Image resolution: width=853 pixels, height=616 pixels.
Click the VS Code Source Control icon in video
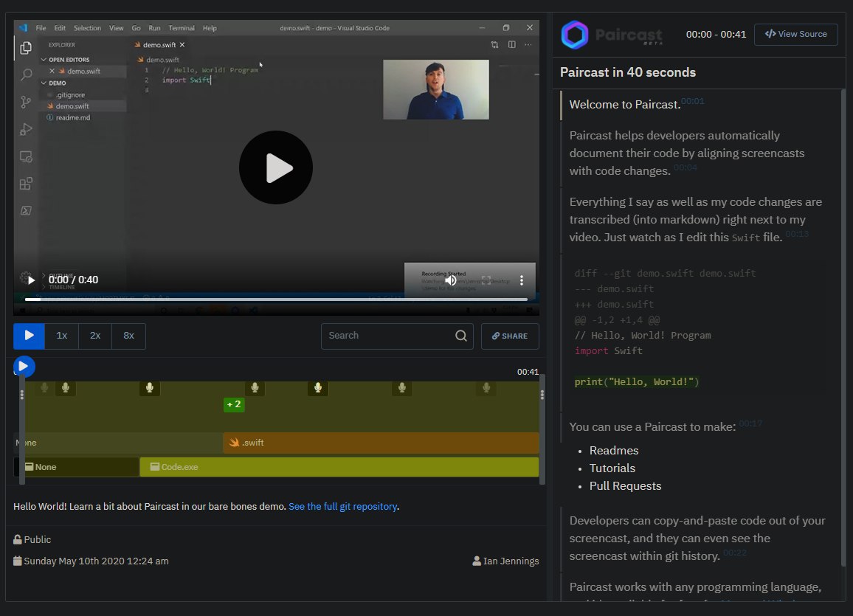coord(26,102)
